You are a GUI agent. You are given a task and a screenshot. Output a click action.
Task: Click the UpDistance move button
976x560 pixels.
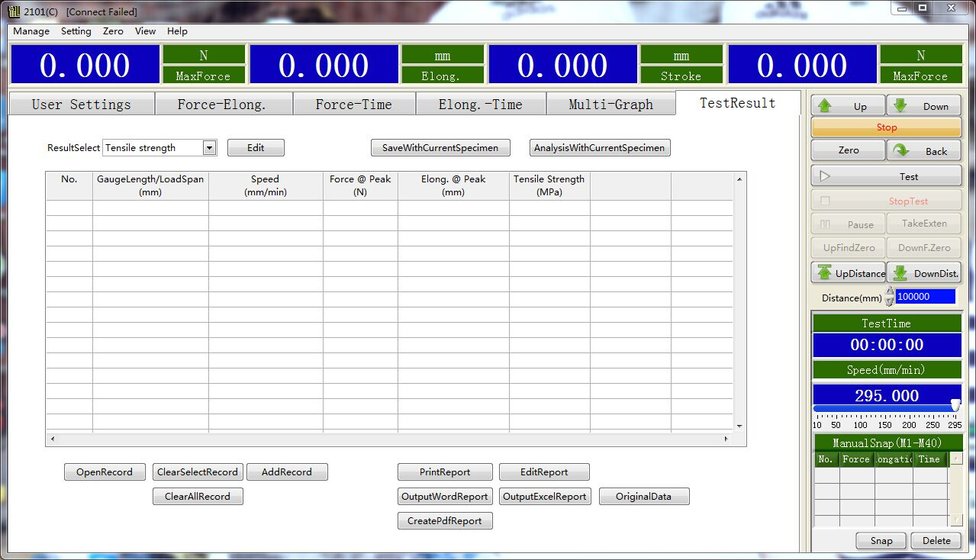tap(849, 273)
